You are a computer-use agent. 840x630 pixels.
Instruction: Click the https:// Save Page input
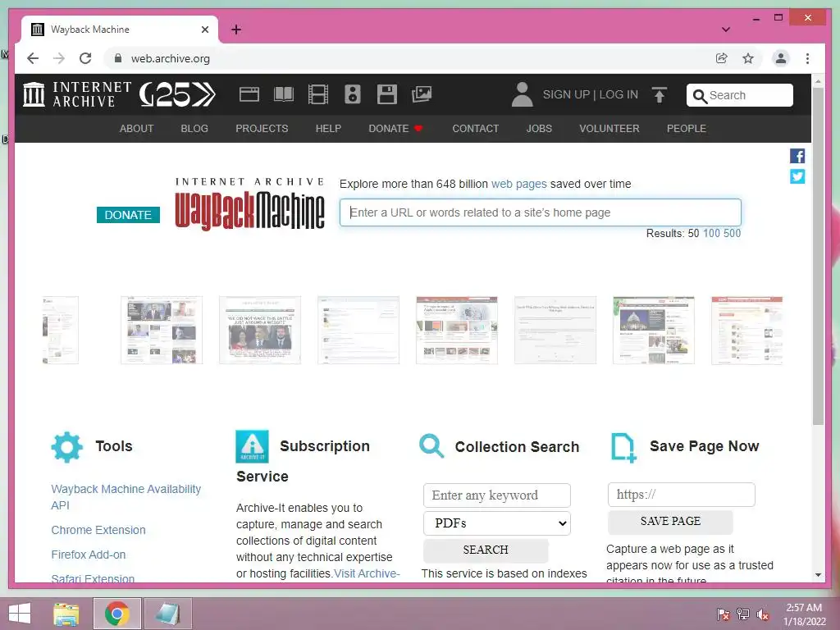click(682, 495)
